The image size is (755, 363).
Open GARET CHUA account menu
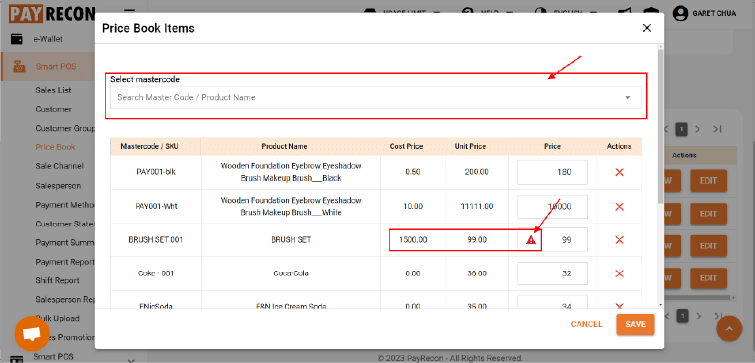(714, 13)
